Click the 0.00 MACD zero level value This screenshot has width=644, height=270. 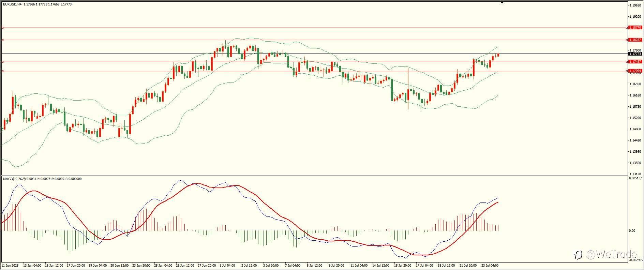pos(632,231)
